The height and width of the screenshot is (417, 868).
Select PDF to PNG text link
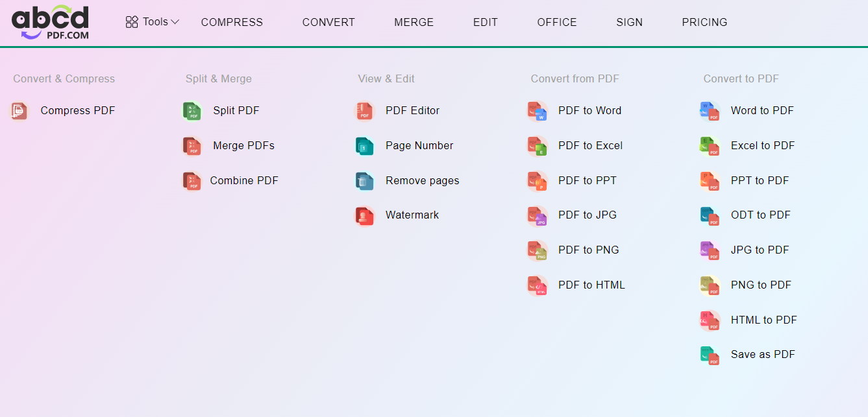click(x=588, y=250)
